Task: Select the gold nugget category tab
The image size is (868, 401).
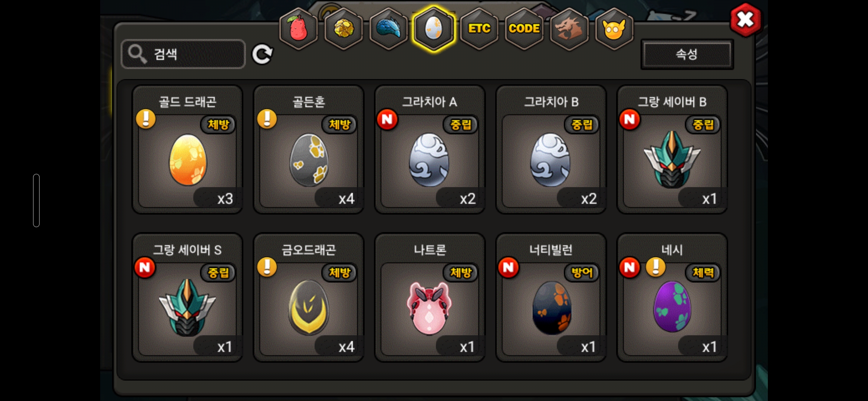Action: click(343, 29)
